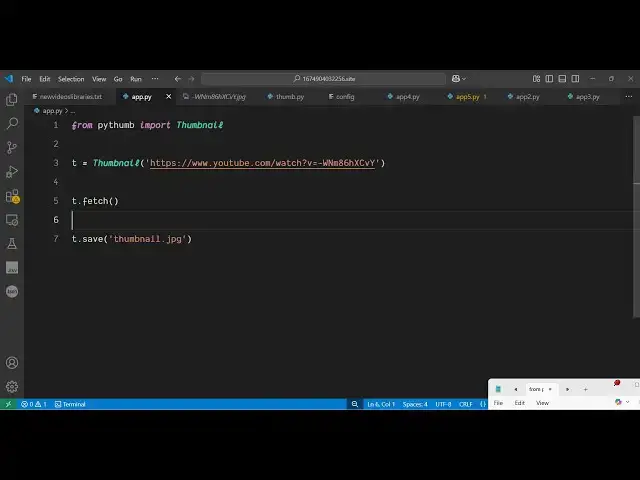Change indentation via Spaces: 4
The image size is (640, 480).
pos(415,404)
